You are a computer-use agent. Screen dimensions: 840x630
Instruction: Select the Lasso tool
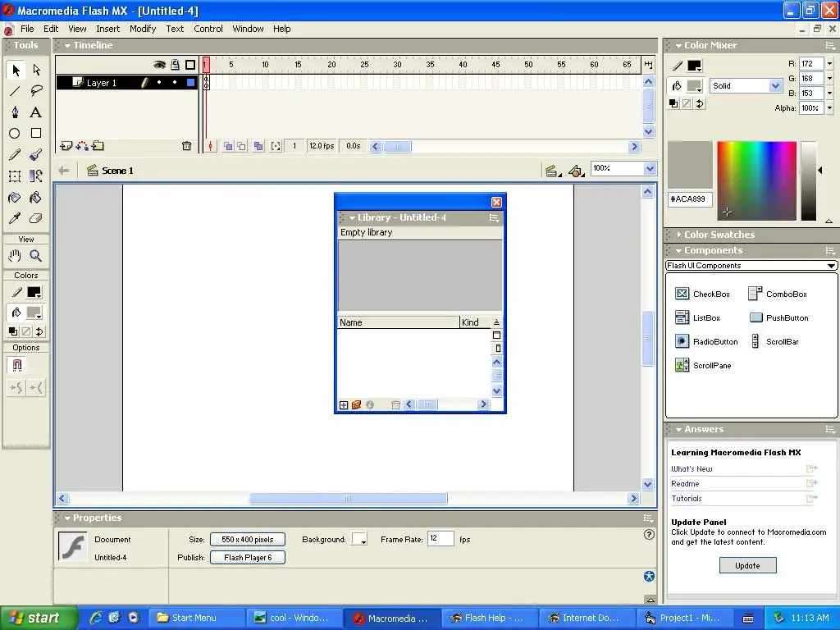[x=36, y=90]
